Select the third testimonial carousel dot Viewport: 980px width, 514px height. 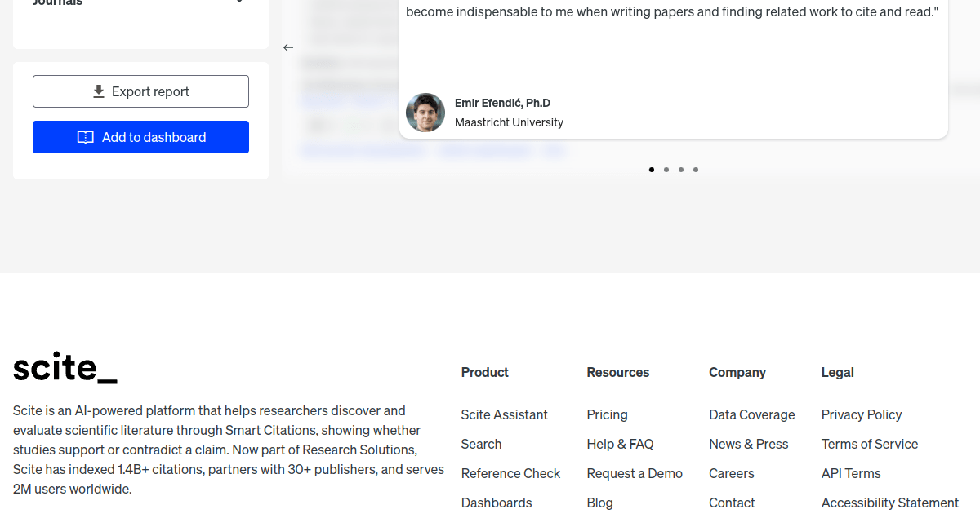681,170
